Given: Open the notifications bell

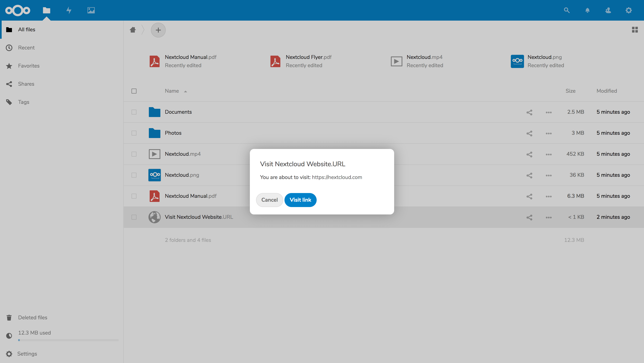Looking at the screenshot, I should (587, 10).
